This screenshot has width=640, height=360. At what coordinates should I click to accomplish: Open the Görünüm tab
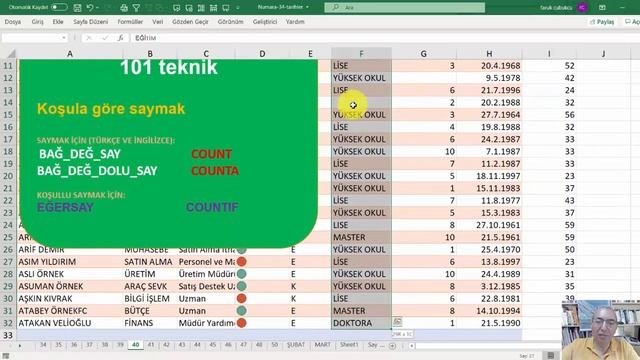230,22
